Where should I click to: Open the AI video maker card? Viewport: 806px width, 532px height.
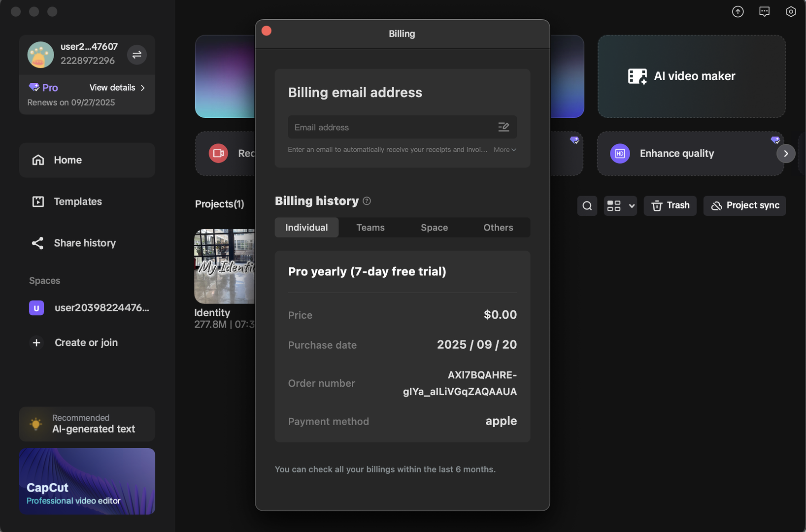(x=691, y=76)
